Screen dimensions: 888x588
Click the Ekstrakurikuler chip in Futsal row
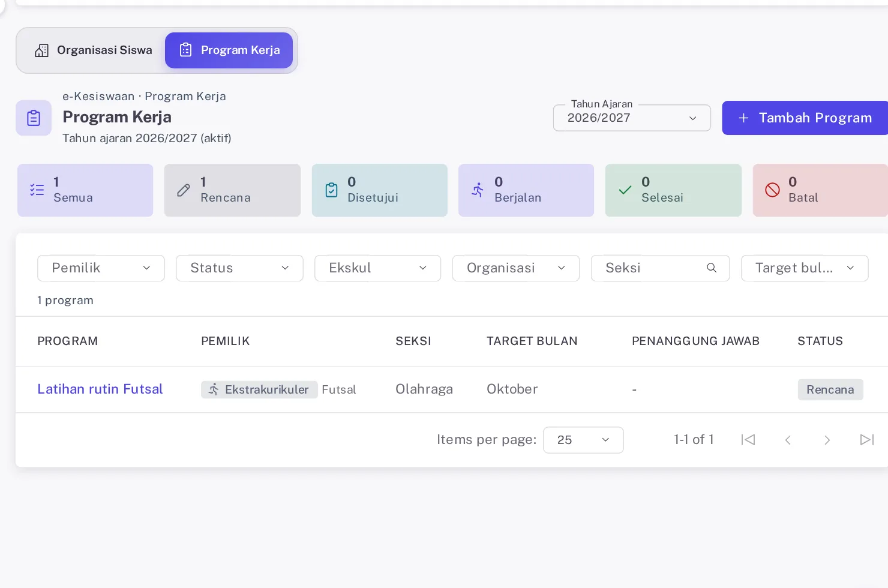[x=259, y=389]
